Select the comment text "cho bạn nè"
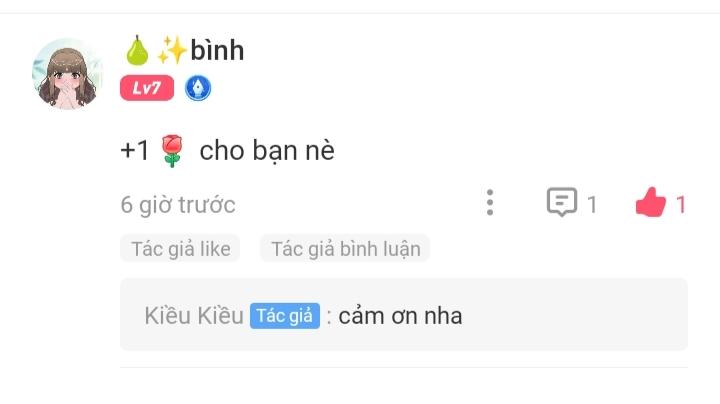The height and width of the screenshot is (404, 720). point(267,151)
